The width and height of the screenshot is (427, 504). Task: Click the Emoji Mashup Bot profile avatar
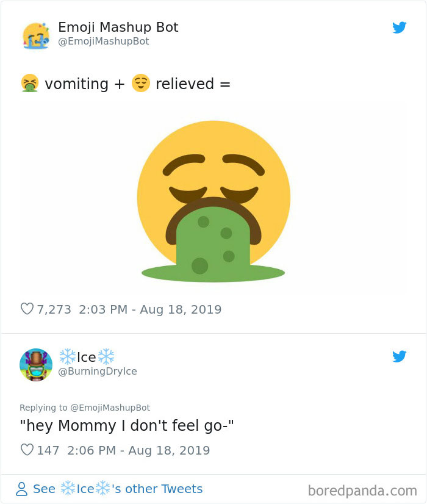[x=36, y=34]
